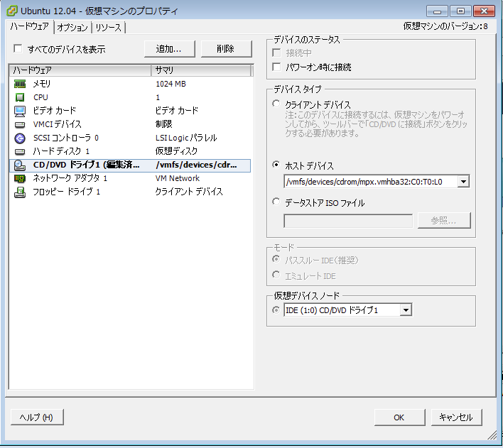
Task: Click the サマリ column header
Action: point(200,70)
